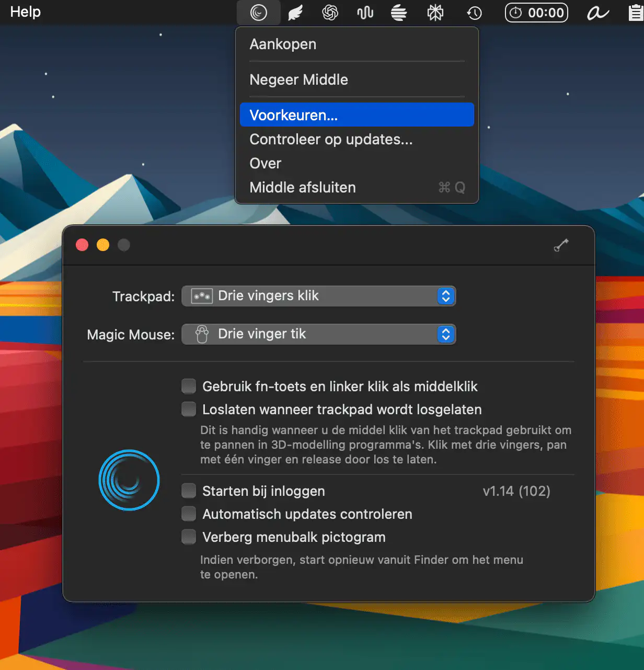Open the Time Machine clock icon

[x=474, y=13]
